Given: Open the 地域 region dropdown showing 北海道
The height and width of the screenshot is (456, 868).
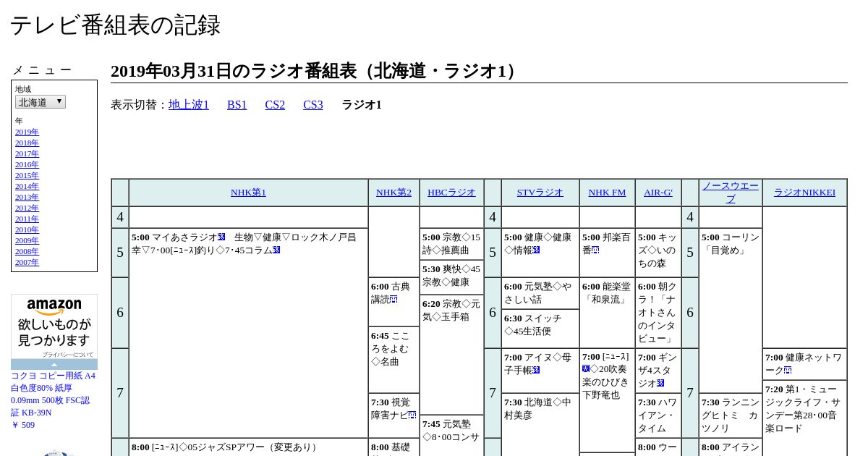Looking at the screenshot, I should [41, 102].
